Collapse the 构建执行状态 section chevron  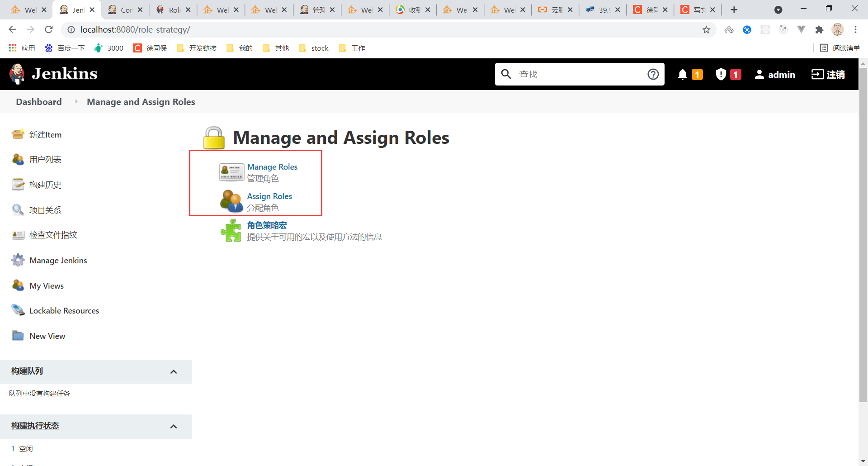(x=174, y=426)
